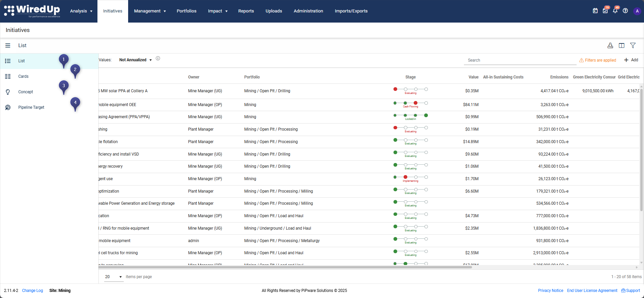
Task: Click the filter funnel icon
Action: tap(633, 45)
